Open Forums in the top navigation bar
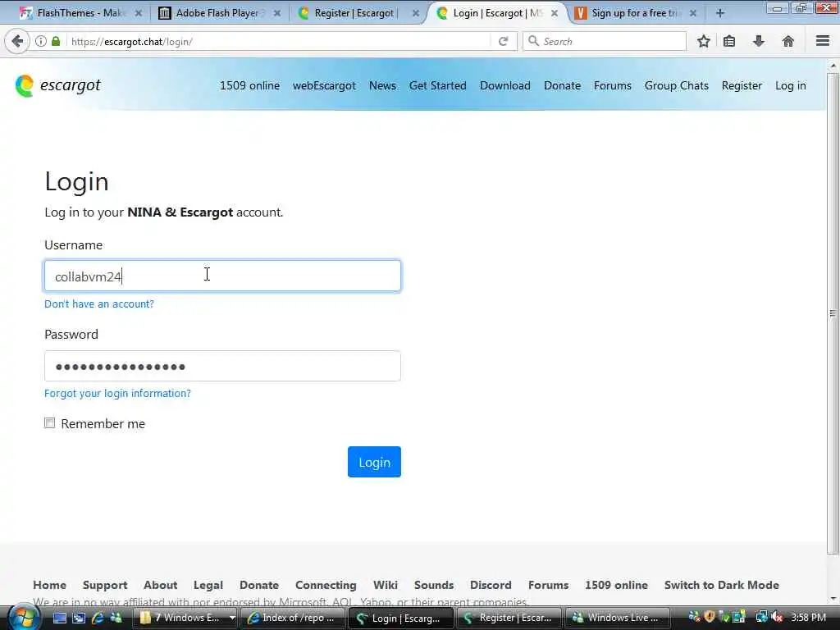Image resolution: width=840 pixels, height=630 pixels. pyautogui.click(x=613, y=85)
